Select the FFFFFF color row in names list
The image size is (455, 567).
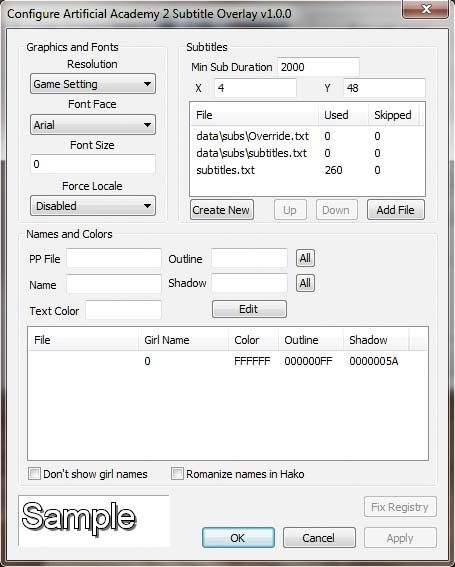coord(228,361)
